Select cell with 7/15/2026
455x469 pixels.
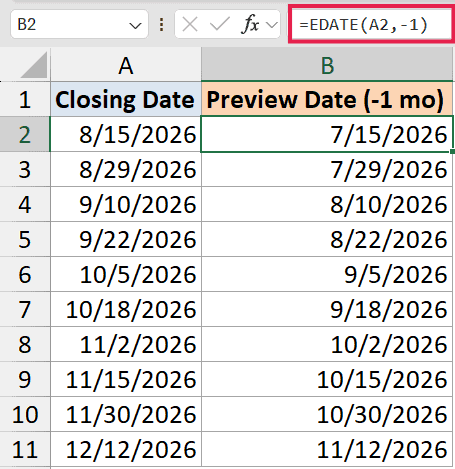[327, 134]
